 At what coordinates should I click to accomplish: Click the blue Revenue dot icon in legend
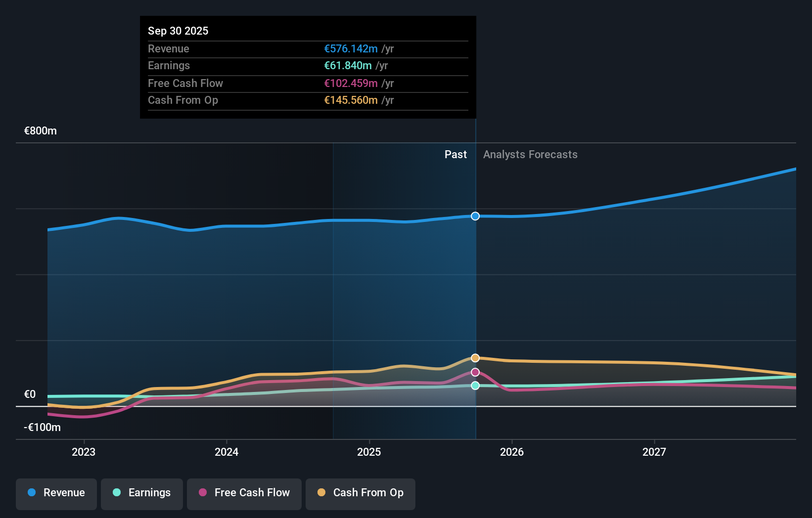pyautogui.click(x=32, y=493)
